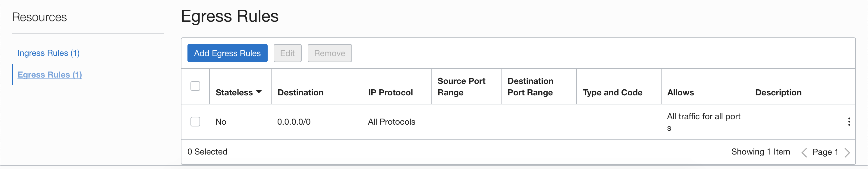This screenshot has width=868, height=169.
Task: Go to the next page chevron
Action: pyautogui.click(x=847, y=152)
